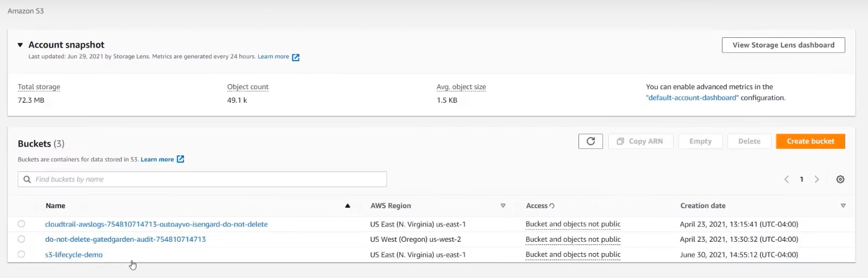Image resolution: width=868 pixels, height=278 pixels.
Task: Open table preferences gear icon
Action: (x=840, y=180)
